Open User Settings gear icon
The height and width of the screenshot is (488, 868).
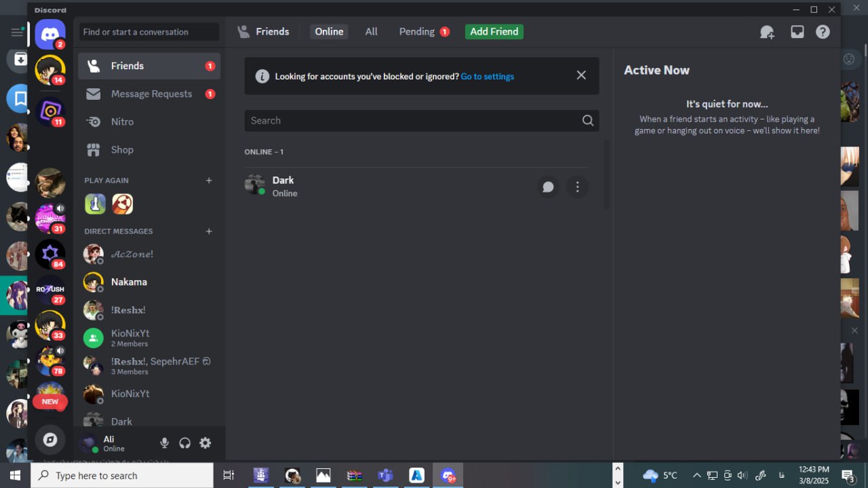205,443
